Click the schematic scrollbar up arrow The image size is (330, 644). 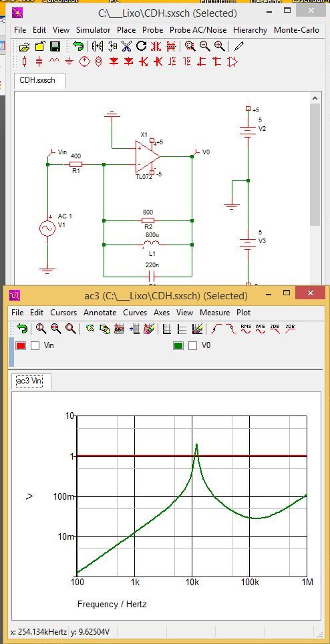pyautogui.click(x=315, y=98)
